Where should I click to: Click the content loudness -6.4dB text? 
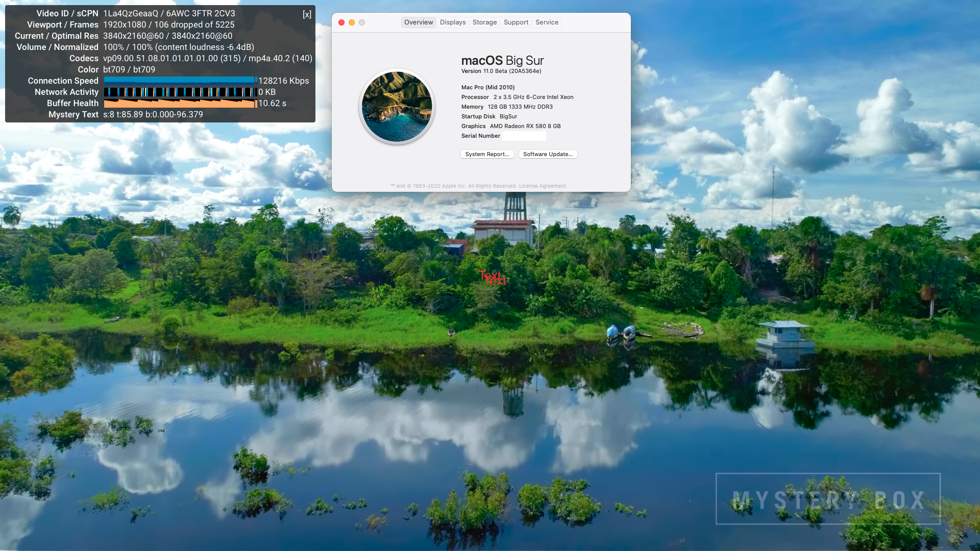204,47
